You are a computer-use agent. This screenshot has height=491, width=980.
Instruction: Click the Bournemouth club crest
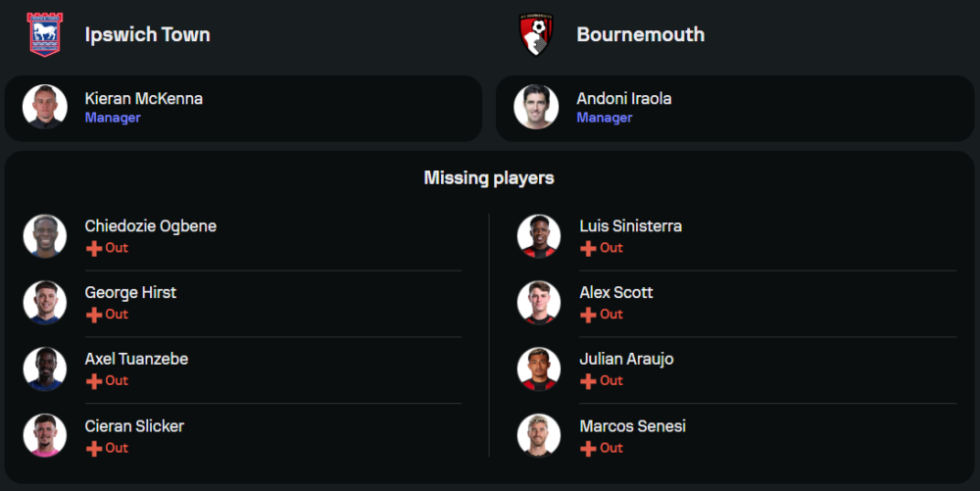pos(536,34)
